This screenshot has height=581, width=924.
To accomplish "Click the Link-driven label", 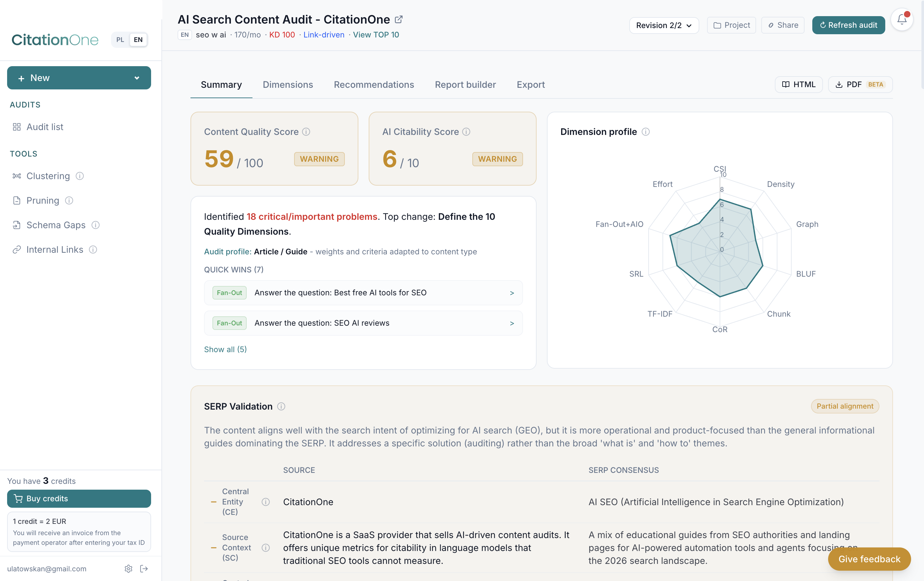I will [x=324, y=35].
